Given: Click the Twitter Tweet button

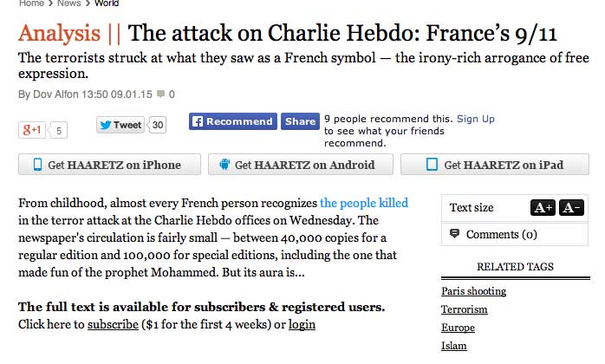Looking at the screenshot, I should click(120, 125).
